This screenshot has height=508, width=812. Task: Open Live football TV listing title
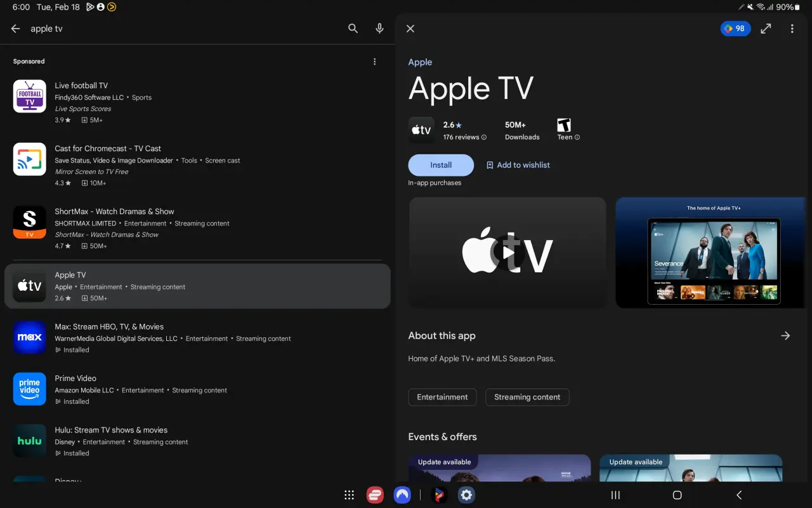click(81, 86)
